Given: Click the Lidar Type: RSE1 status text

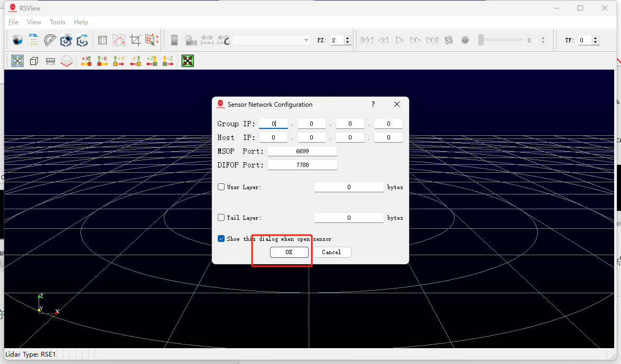Looking at the screenshot, I should click(x=31, y=354).
